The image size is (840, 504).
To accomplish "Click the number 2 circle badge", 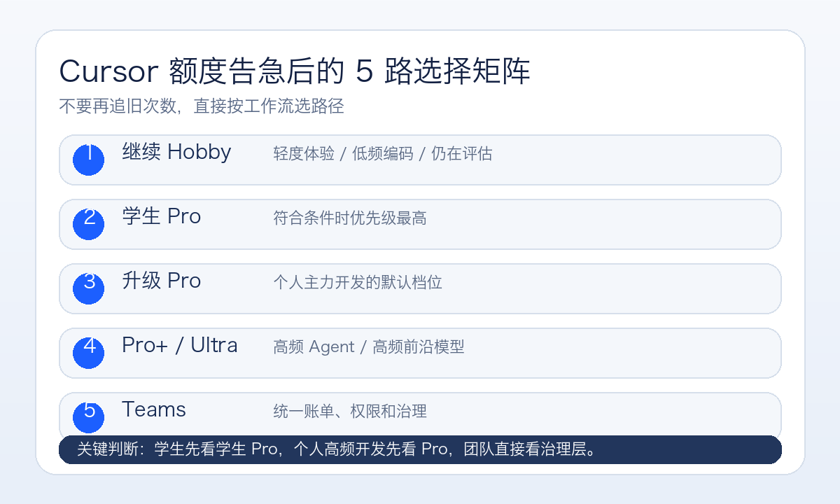I will (89, 223).
